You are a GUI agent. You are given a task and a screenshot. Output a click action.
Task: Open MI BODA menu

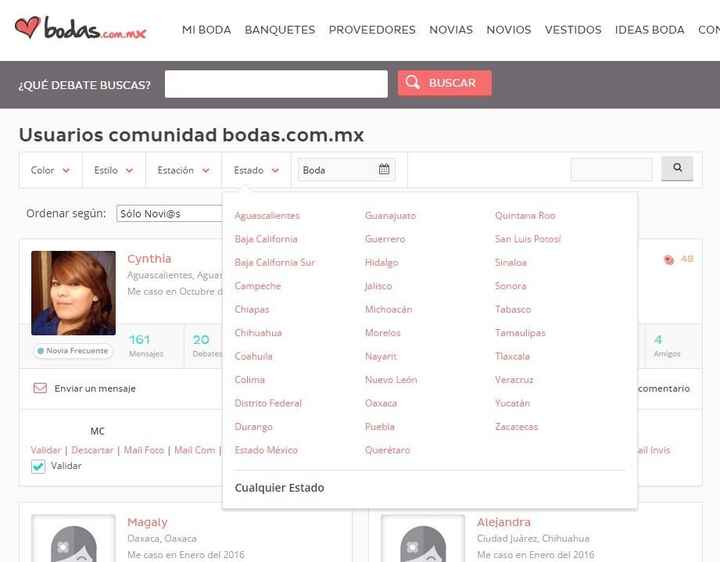pyautogui.click(x=206, y=30)
